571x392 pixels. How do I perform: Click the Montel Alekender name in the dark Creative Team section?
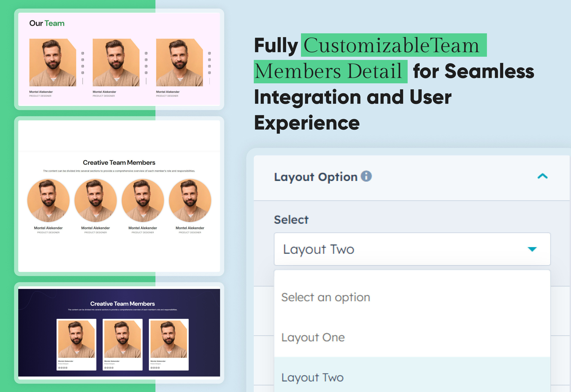[66, 361]
